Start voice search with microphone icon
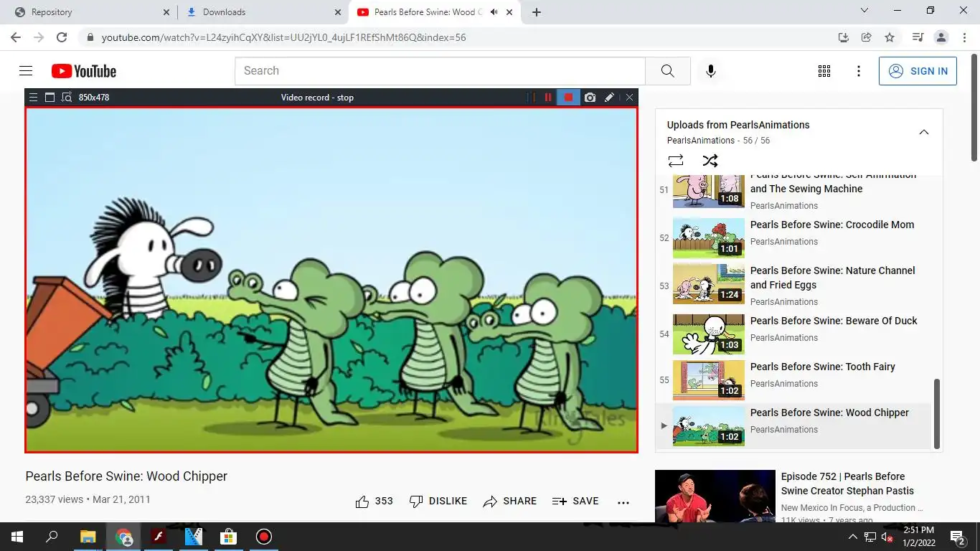 click(x=710, y=71)
